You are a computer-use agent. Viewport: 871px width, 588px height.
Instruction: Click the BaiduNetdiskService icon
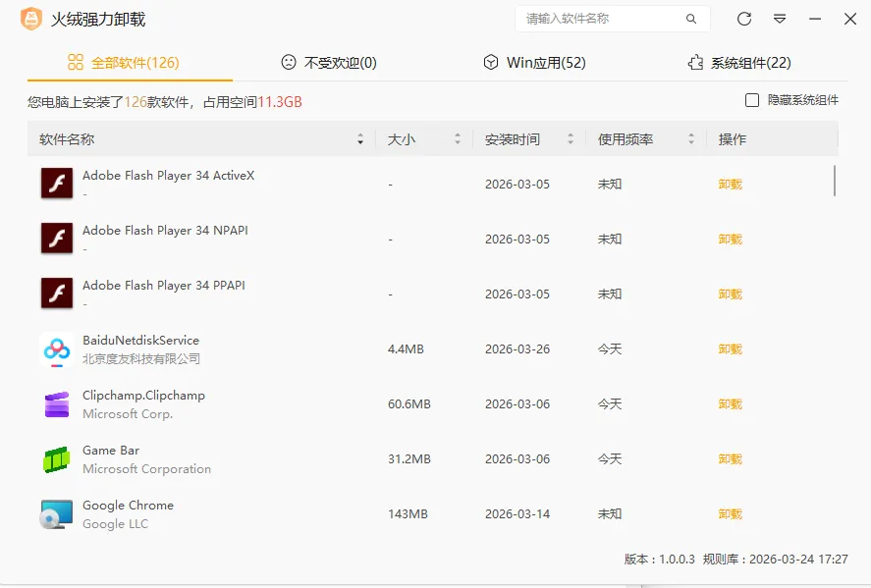click(57, 349)
